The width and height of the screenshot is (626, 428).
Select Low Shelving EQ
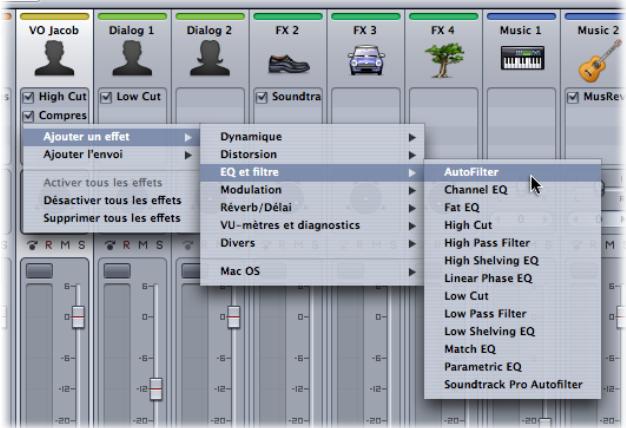coord(513,332)
